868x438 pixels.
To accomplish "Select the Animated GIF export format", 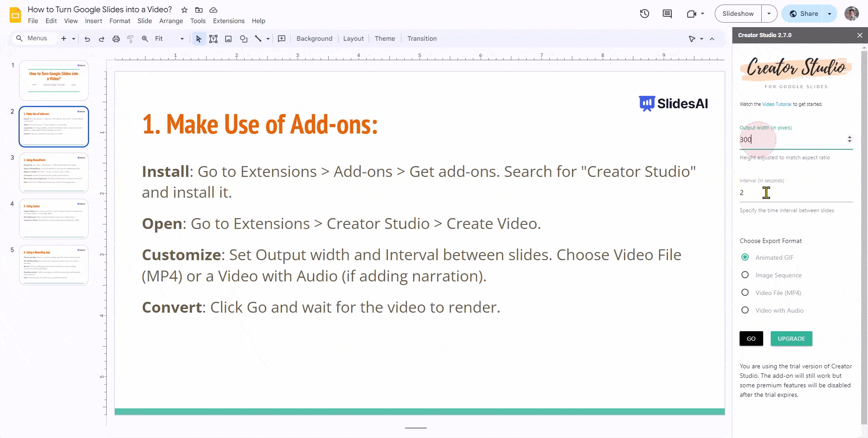I will [745, 257].
